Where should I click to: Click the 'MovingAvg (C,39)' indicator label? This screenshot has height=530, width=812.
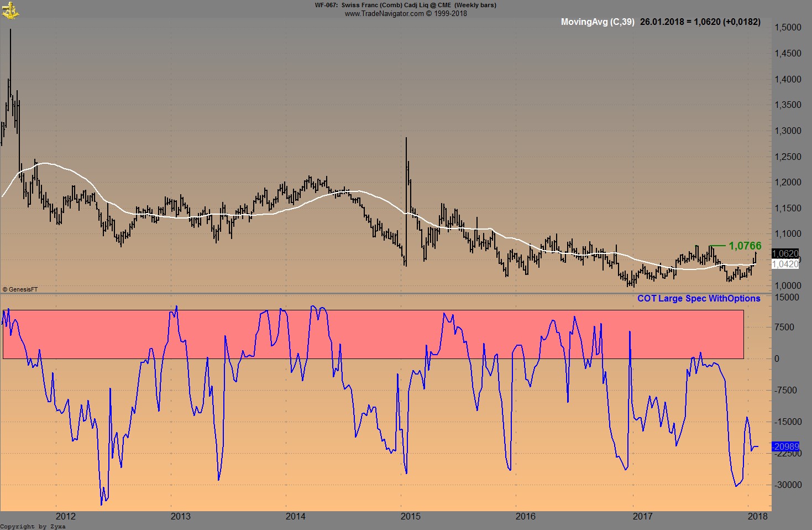tap(598, 22)
